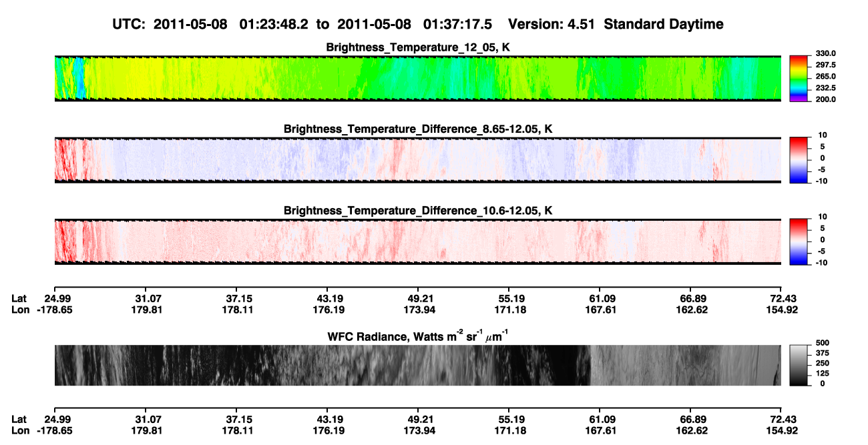Click the Brightness_Temperature_12_05 image strip
The height and width of the screenshot is (445, 868).
(418, 78)
